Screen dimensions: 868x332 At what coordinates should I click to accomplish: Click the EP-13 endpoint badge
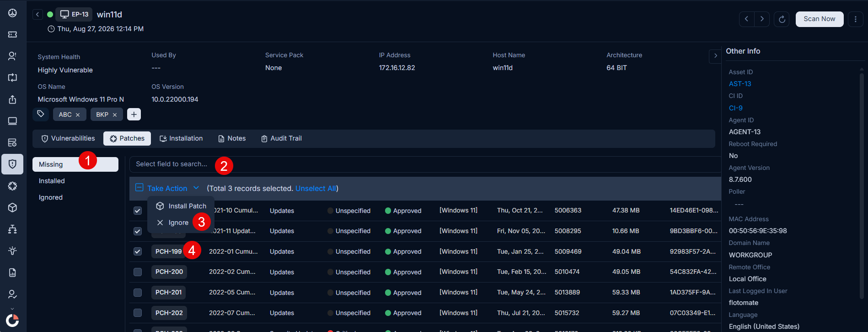(74, 14)
